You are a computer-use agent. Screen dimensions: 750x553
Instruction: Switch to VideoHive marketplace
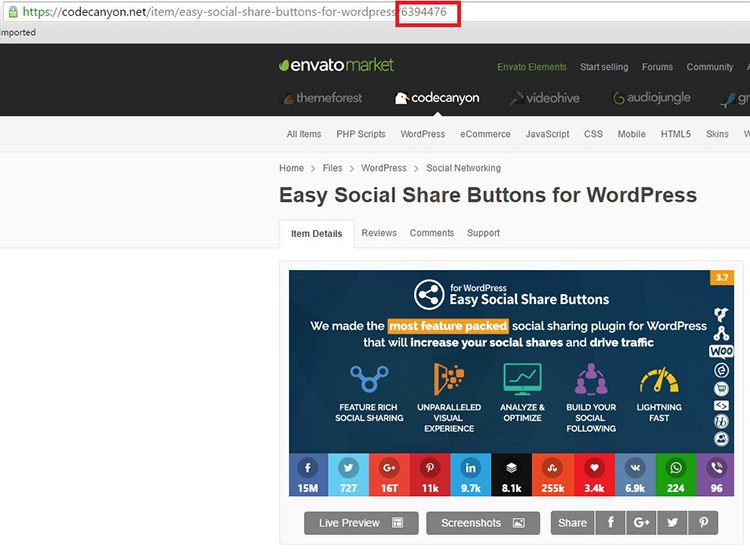(x=545, y=98)
